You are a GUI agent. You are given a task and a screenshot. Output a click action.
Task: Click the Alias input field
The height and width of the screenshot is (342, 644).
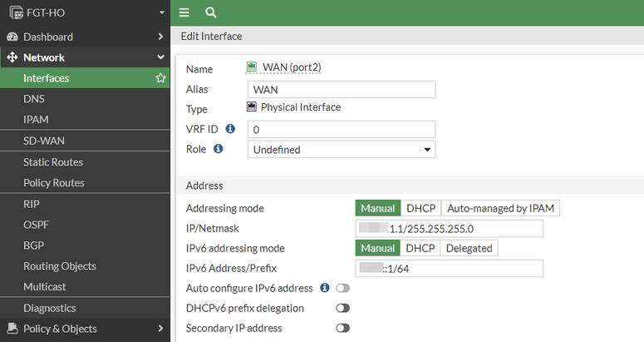tap(342, 89)
